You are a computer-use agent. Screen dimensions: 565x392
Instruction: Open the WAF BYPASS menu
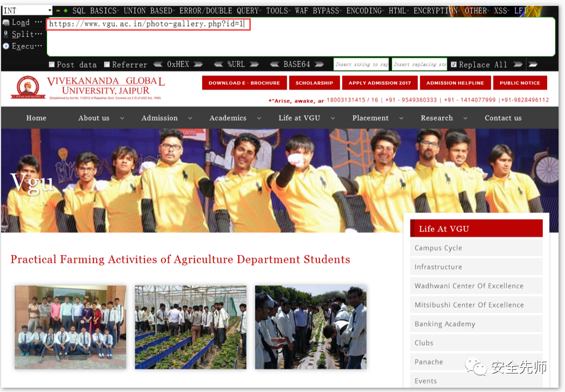(x=318, y=11)
